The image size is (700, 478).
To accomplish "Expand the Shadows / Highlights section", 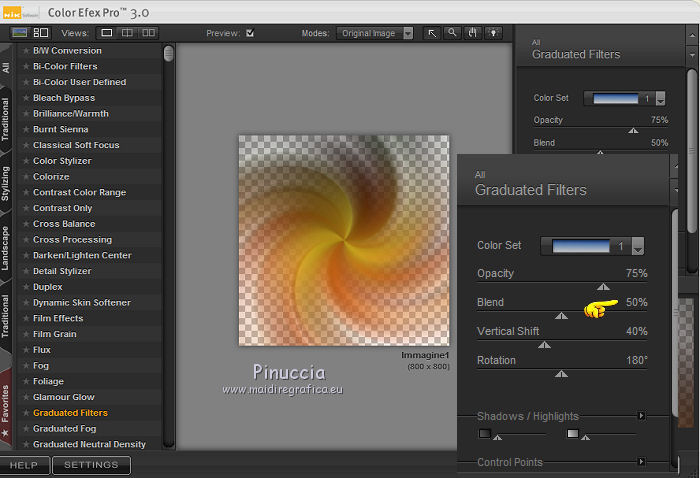I will tap(641, 416).
